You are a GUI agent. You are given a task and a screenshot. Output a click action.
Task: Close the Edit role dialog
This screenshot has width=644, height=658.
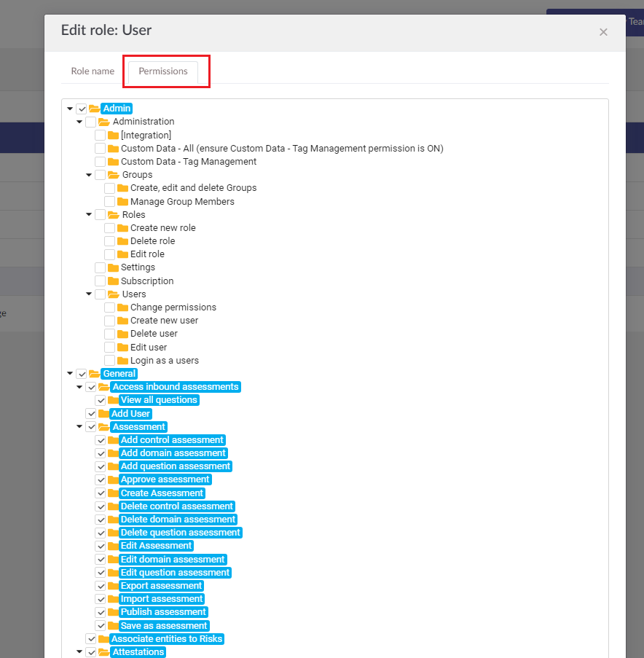click(603, 32)
